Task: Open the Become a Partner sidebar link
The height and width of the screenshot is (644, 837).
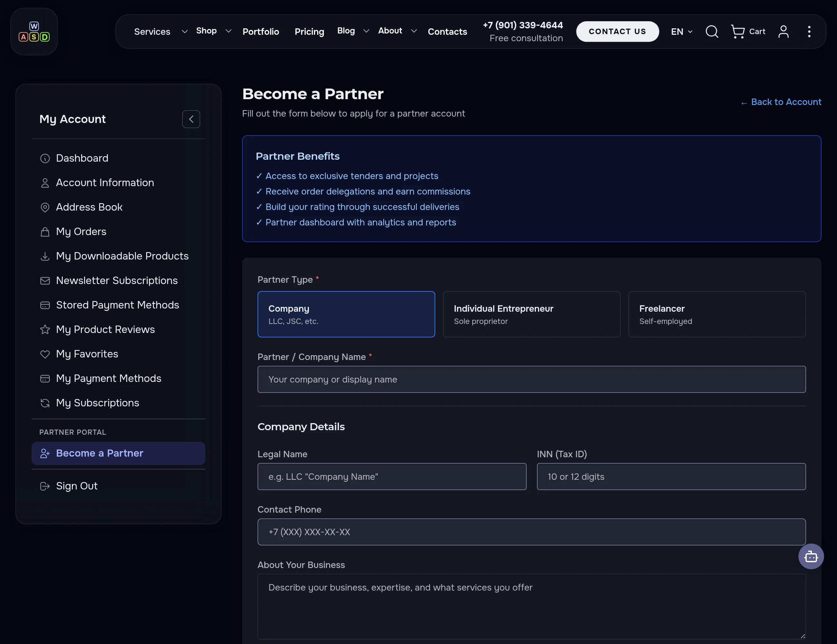Action: (118, 453)
